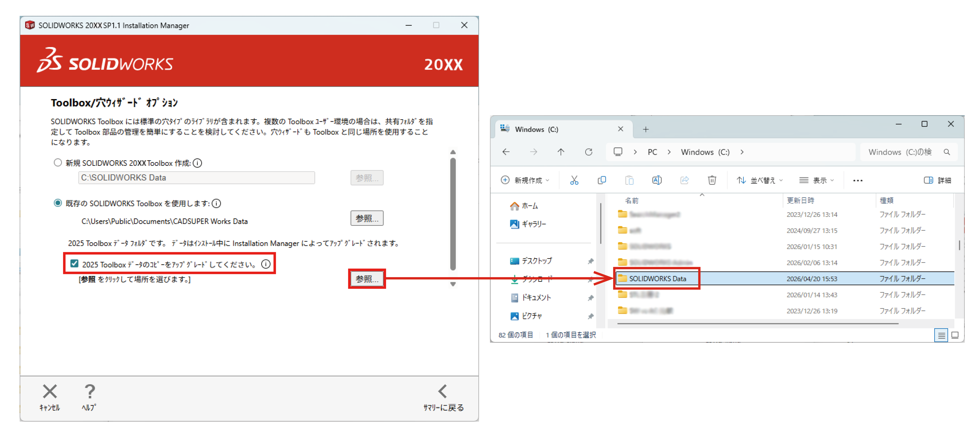Viewport: 980px width, 440px height.
Task: Click the PC monitor icon in address bar
Action: click(618, 152)
